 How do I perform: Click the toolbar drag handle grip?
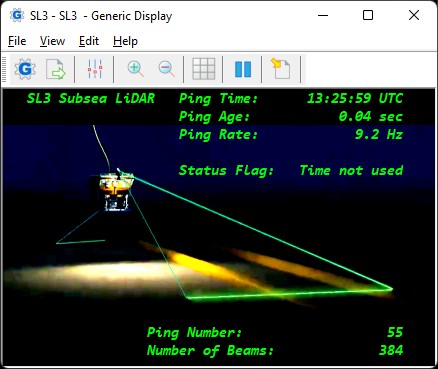tap(4, 69)
